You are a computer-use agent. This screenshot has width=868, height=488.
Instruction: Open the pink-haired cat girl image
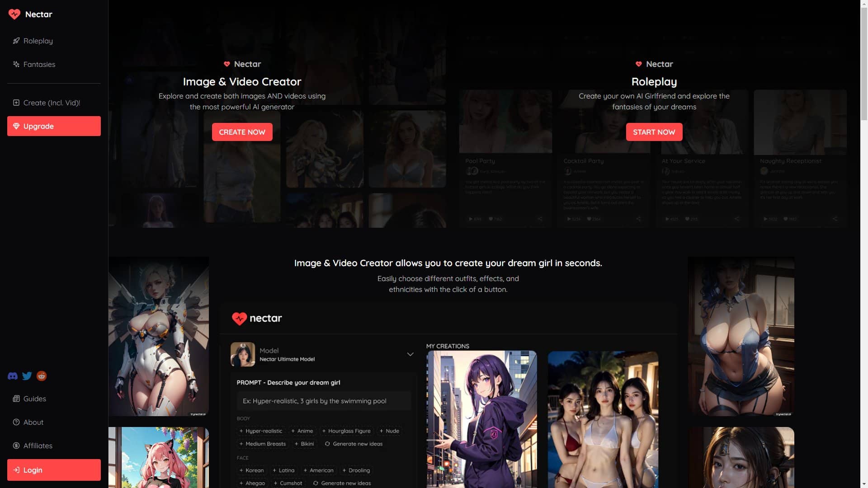pos(159,457)
